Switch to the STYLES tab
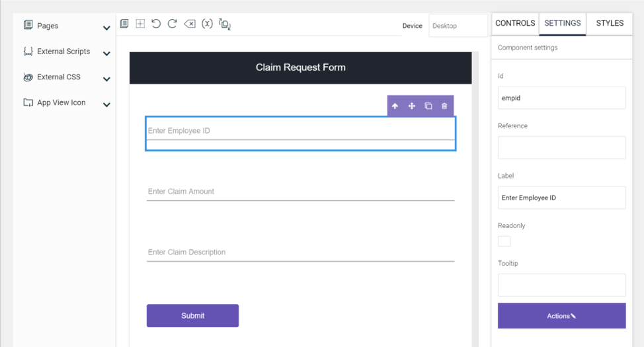Viewport: 644px width, 347px height. [609, 23]
